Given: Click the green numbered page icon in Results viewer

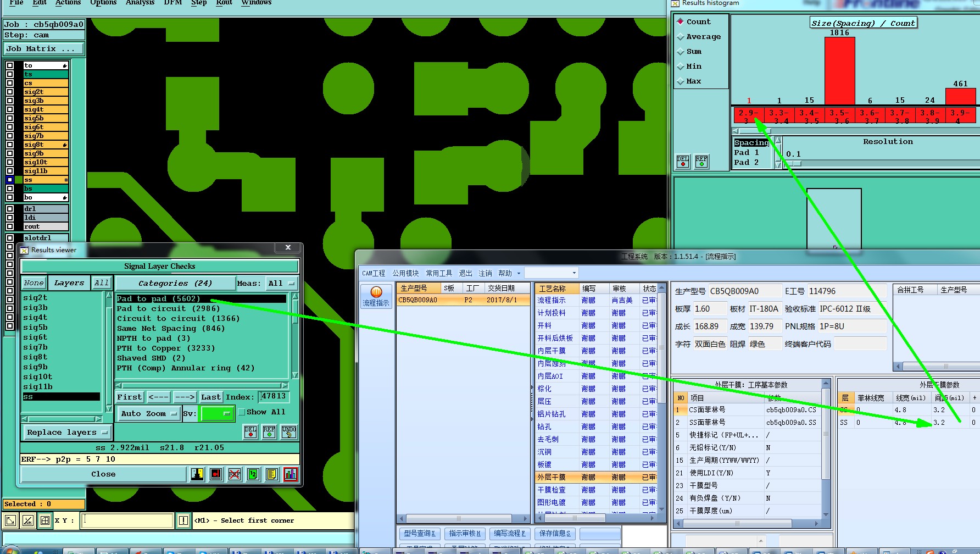Looking at the screenshot, I should pyautogui.click(x=253, y=474).
